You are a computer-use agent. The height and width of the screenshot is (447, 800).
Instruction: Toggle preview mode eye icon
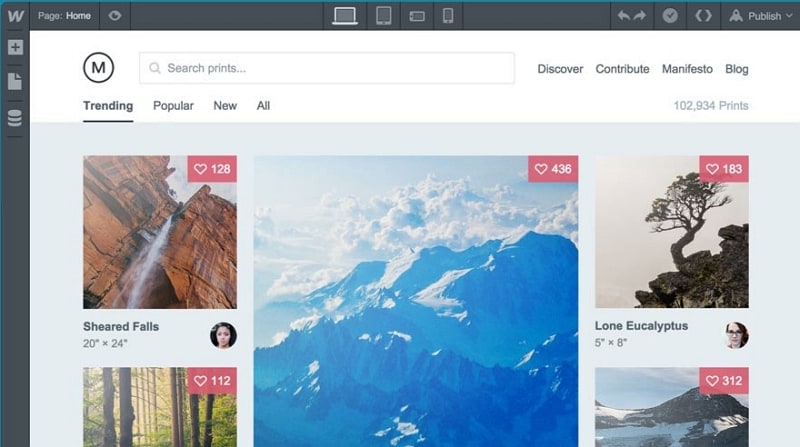115,16
